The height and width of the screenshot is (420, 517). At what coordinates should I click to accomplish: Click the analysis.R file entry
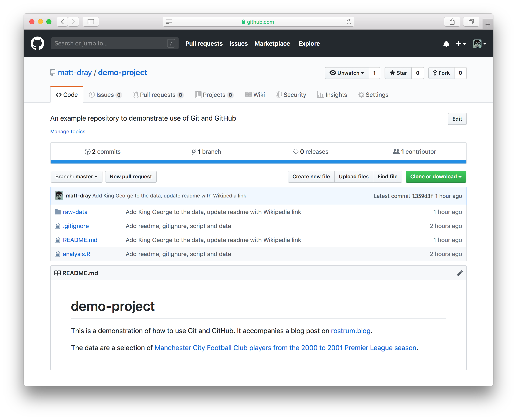pos(77,254)
